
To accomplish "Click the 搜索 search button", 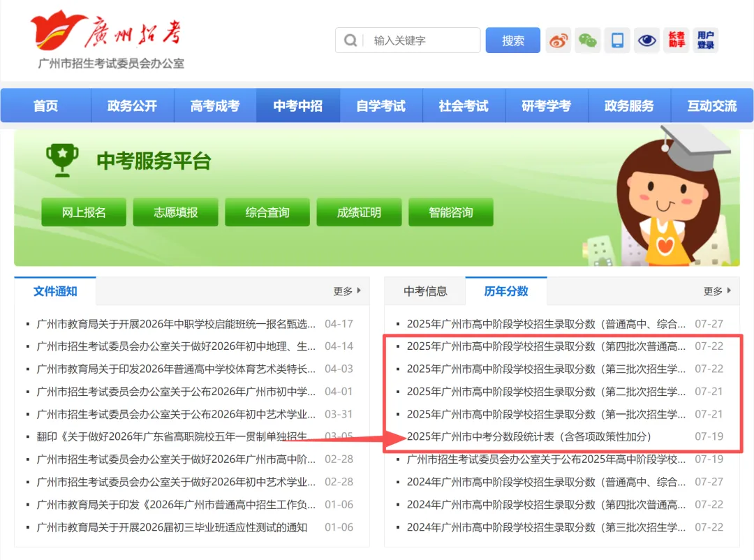I will point(512,40).
